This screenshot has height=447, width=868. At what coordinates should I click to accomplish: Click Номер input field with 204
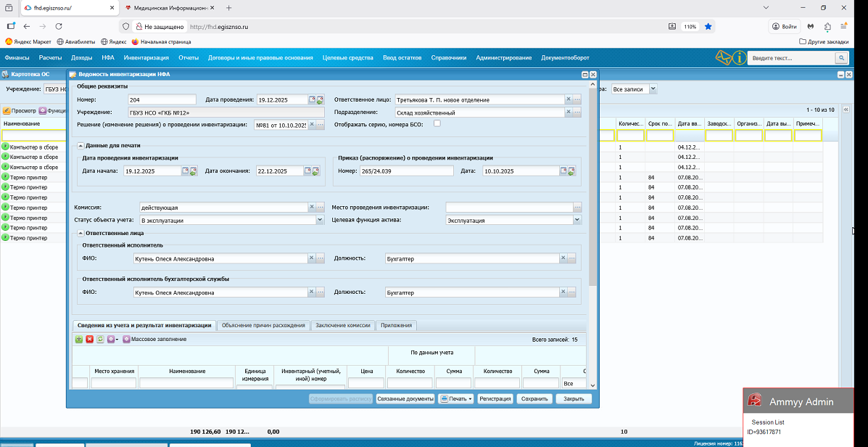[x=162, y=99]
